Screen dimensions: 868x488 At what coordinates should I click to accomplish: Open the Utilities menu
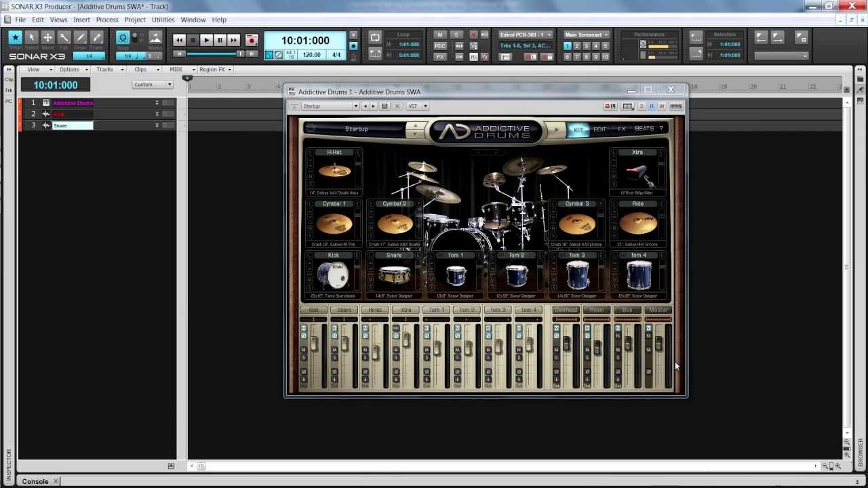tap(163, 20)
